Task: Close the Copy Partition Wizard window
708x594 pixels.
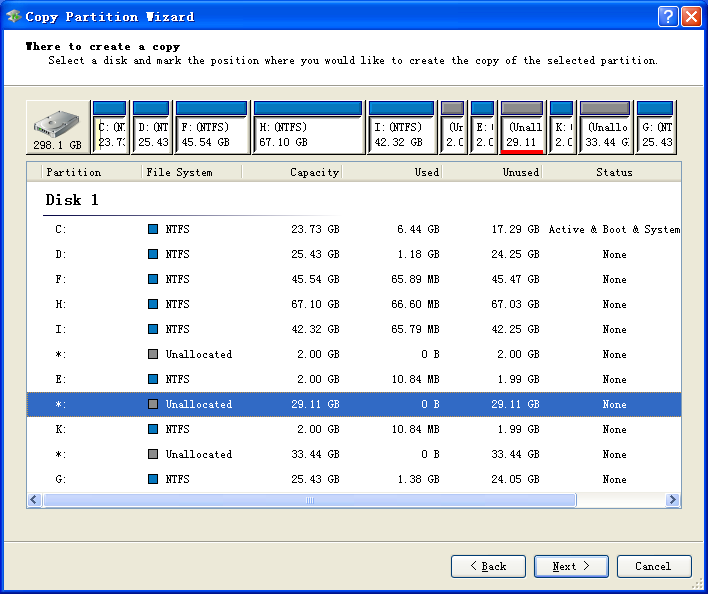Action: pyautogui.click(x=691, y=17)
